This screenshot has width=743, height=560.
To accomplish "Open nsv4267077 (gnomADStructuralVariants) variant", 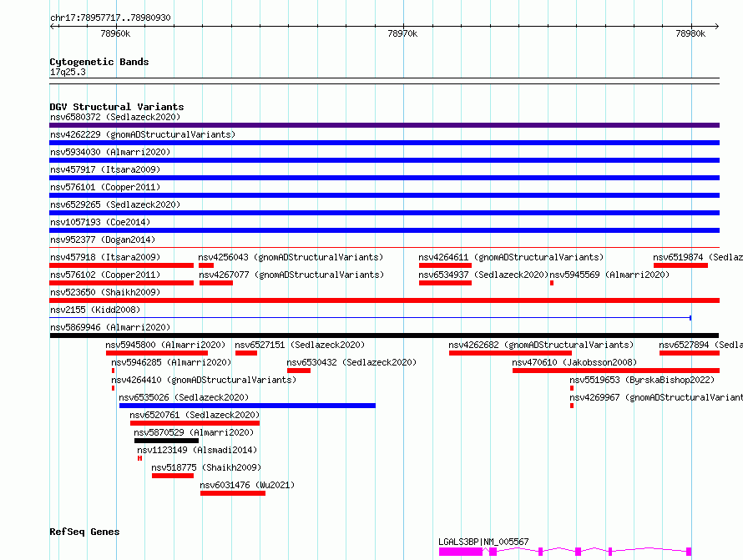I will point(291,275).
